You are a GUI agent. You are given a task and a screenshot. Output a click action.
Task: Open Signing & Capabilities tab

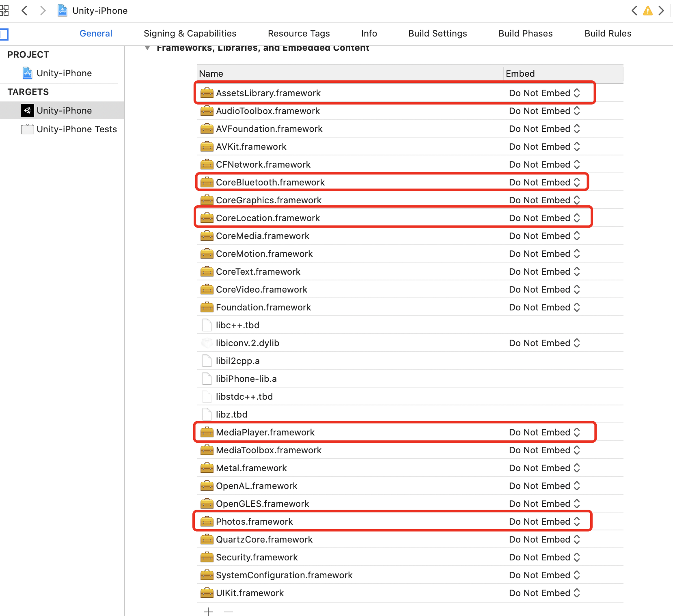[190, 33]
